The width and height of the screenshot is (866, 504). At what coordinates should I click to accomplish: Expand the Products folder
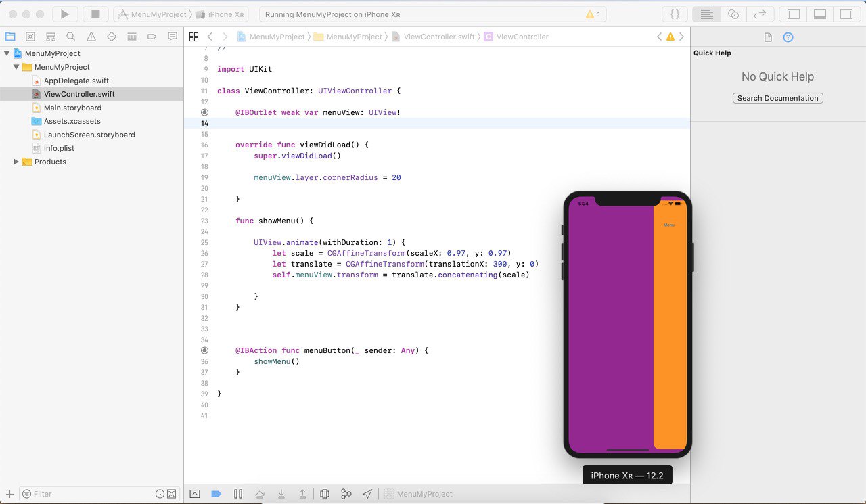[16, 162]
